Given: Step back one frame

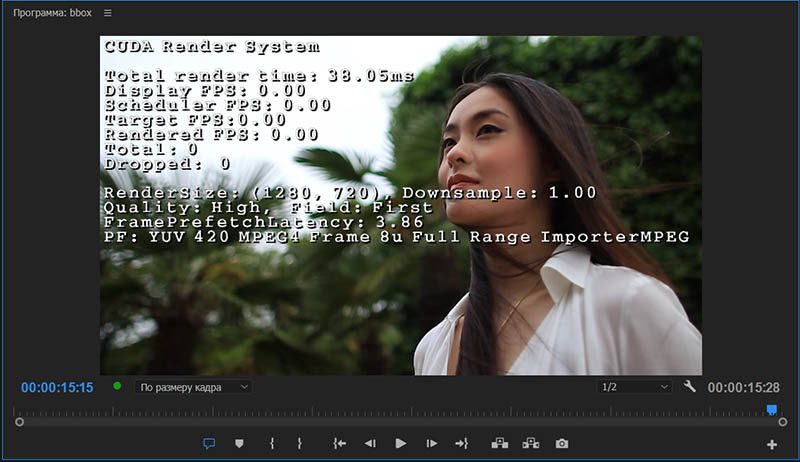Looking at the screenshot, I should (370, 444).
